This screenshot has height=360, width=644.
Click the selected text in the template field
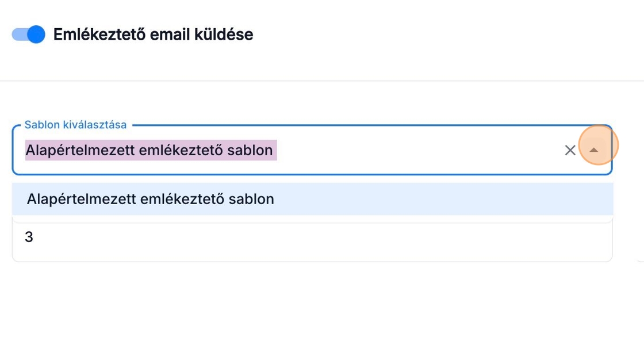point(149,151)
